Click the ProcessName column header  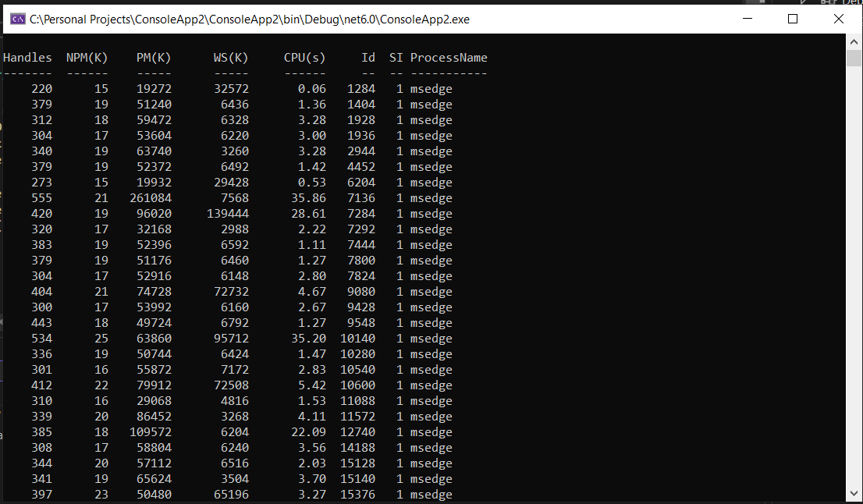[449, 57]
